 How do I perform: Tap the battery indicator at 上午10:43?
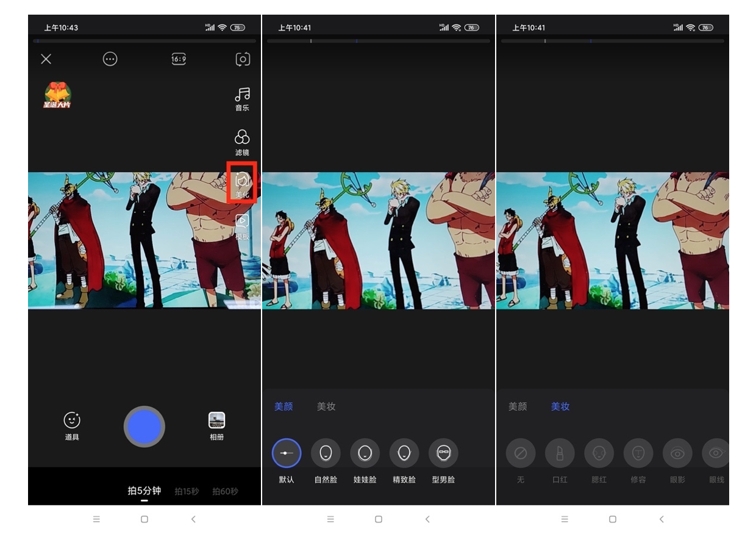238,27
